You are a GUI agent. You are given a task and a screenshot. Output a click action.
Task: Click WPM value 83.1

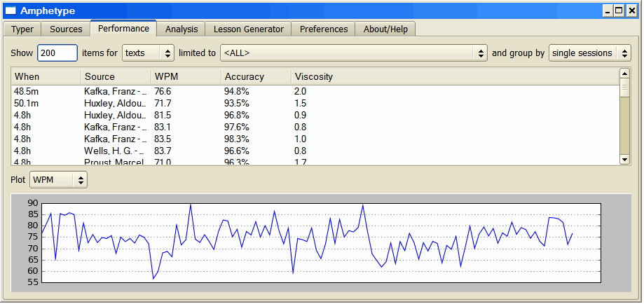click(163, 127)
